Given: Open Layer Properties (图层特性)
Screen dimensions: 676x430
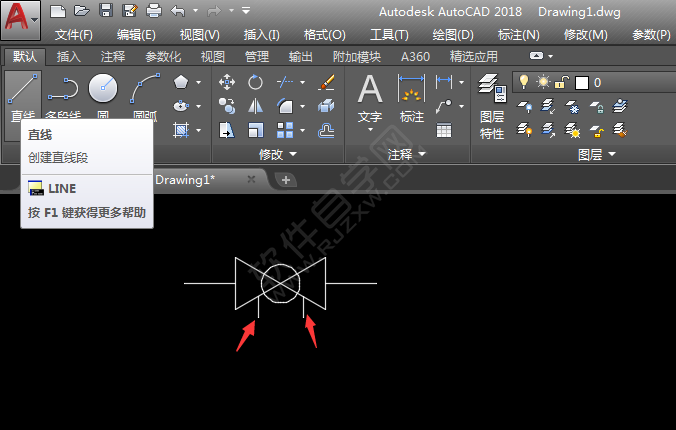Looking at the screenshot, I should click(492, 107).
